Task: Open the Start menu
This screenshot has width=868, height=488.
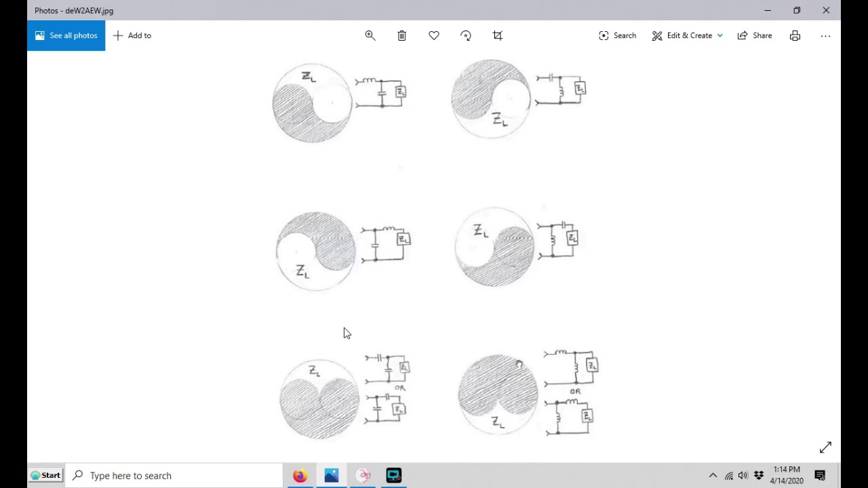Action: pyautogui.click(x=45, y=475)
